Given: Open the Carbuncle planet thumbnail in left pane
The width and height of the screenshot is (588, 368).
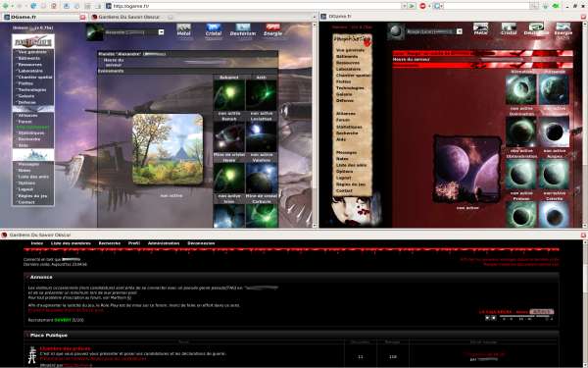Looking at the screenshot, I should 262,216.
